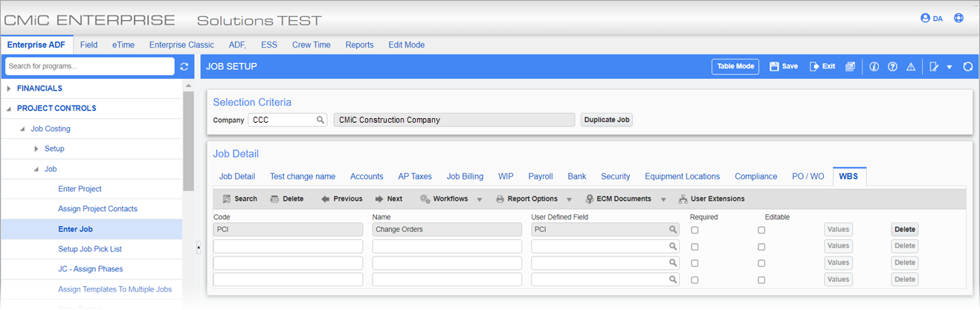
Task: Collapse the Job tree node
Action: coord(36,169)
